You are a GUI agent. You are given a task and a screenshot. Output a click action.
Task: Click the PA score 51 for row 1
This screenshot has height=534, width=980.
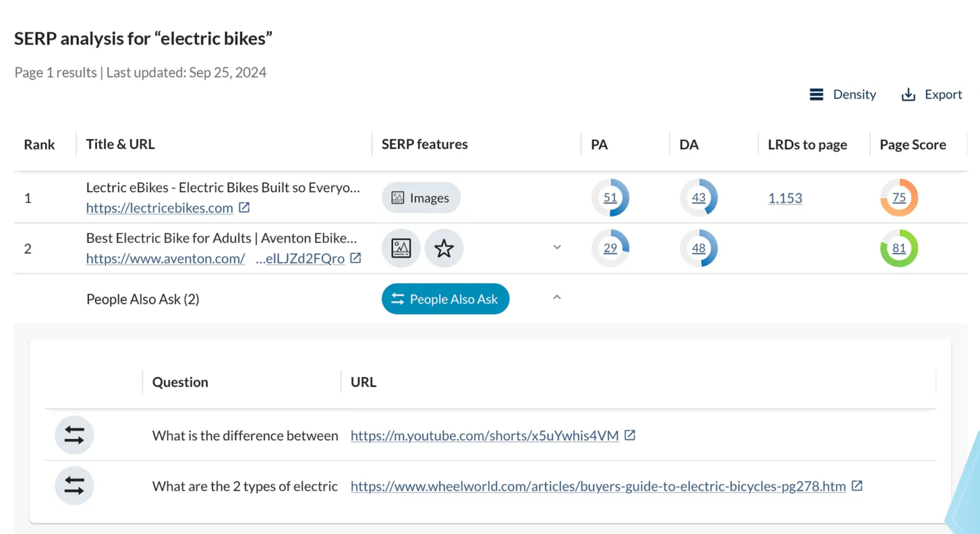[x=610, y=198]
